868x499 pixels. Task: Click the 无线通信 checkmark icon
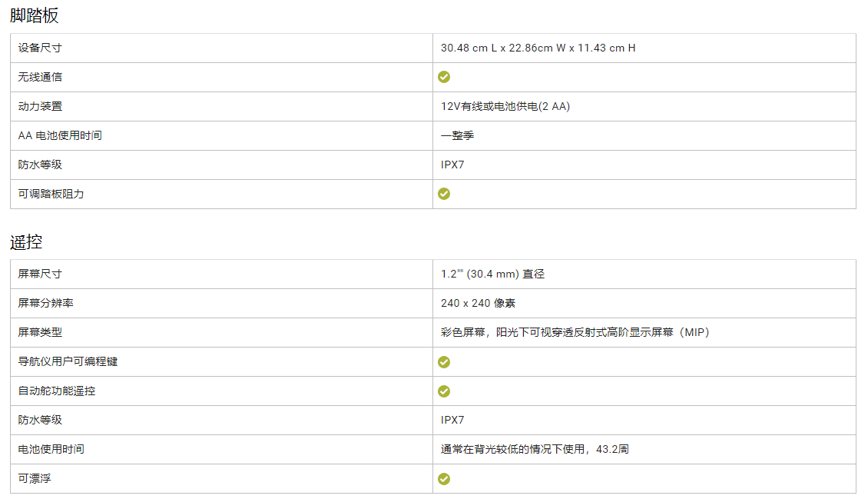[444, 77]
